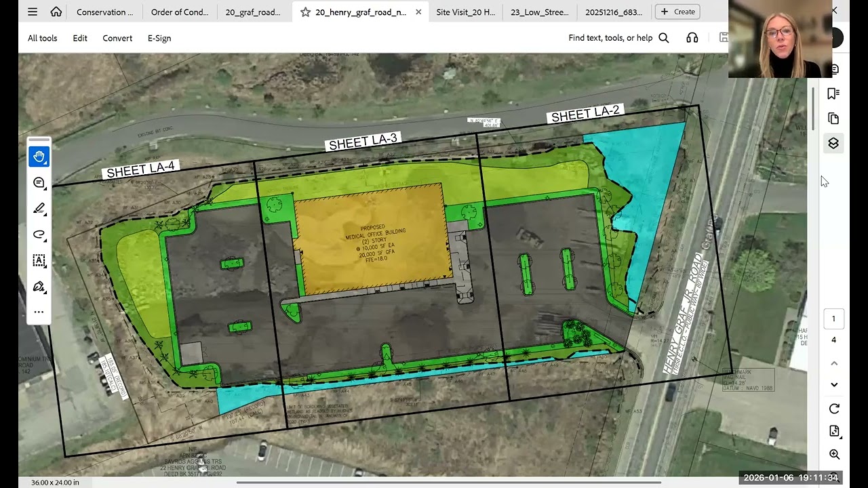The height and width of the screenshot is (488, 868).
Task: Switch to 20_graf_road... tab
Action: [253, 12]
